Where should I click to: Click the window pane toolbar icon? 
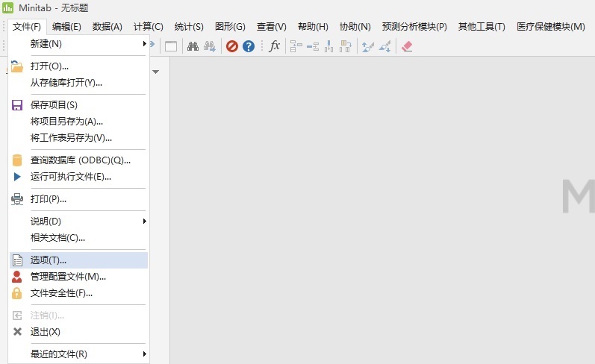171,46
